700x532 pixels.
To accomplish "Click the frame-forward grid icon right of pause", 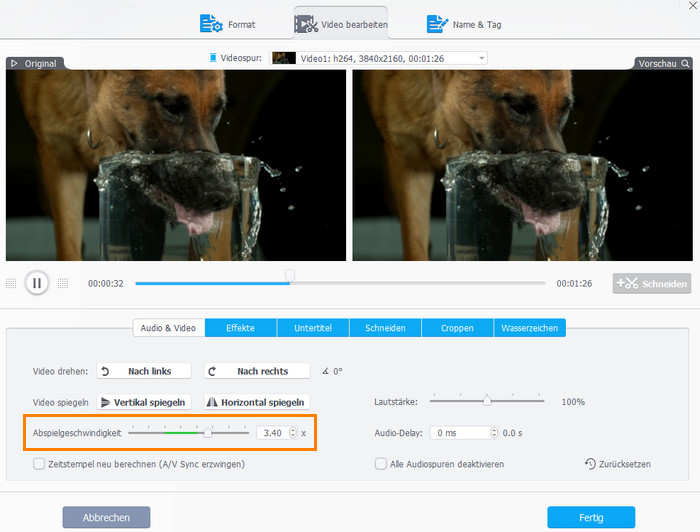I will coord(63,283).
